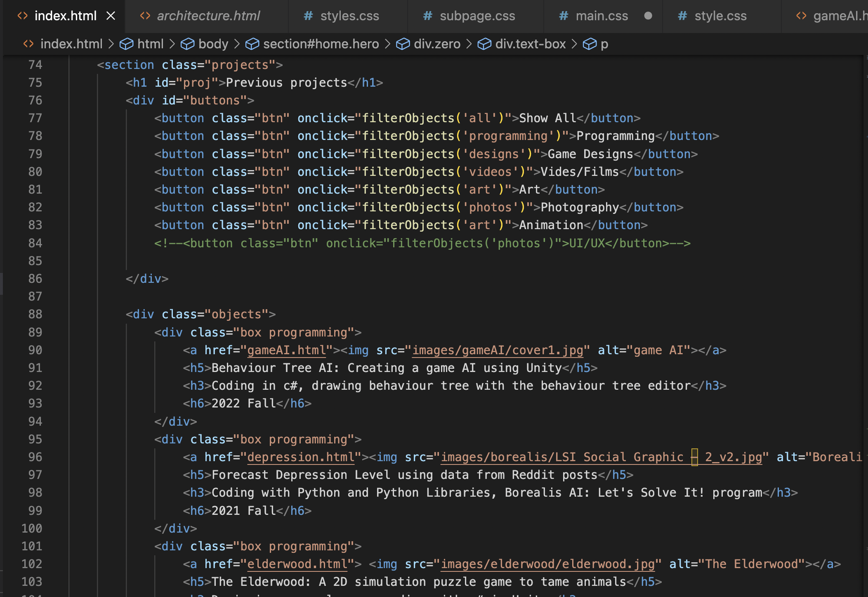Select div.zero in the breadcrumb
The image size is (868, 597).
click(437, 44)
